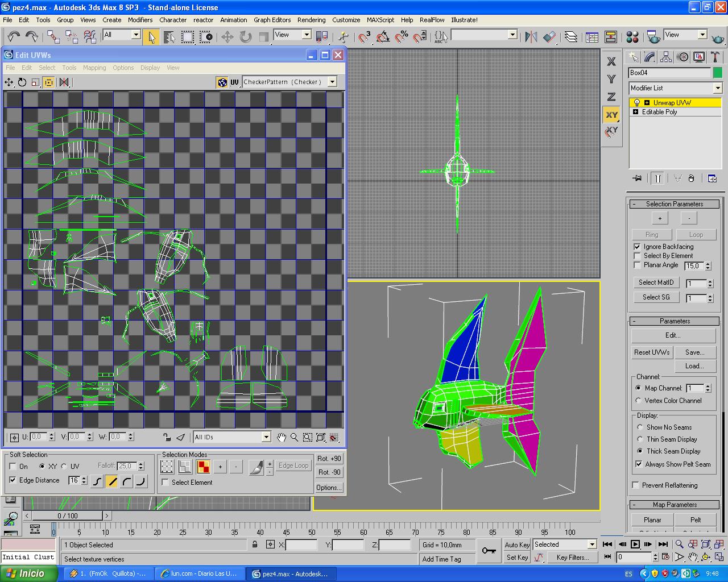Open the Hierarchy command panel tab

pyautogui.click(x=666, y=57)
